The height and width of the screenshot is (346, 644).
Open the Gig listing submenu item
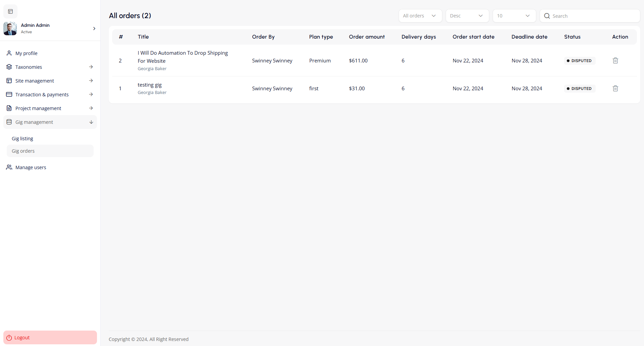point(22,139)
